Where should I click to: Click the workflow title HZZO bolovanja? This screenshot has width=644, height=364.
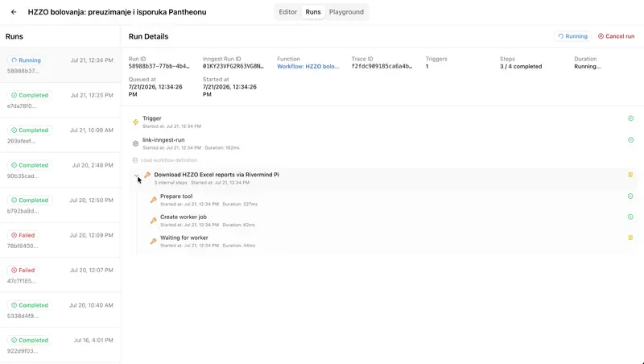117,12
